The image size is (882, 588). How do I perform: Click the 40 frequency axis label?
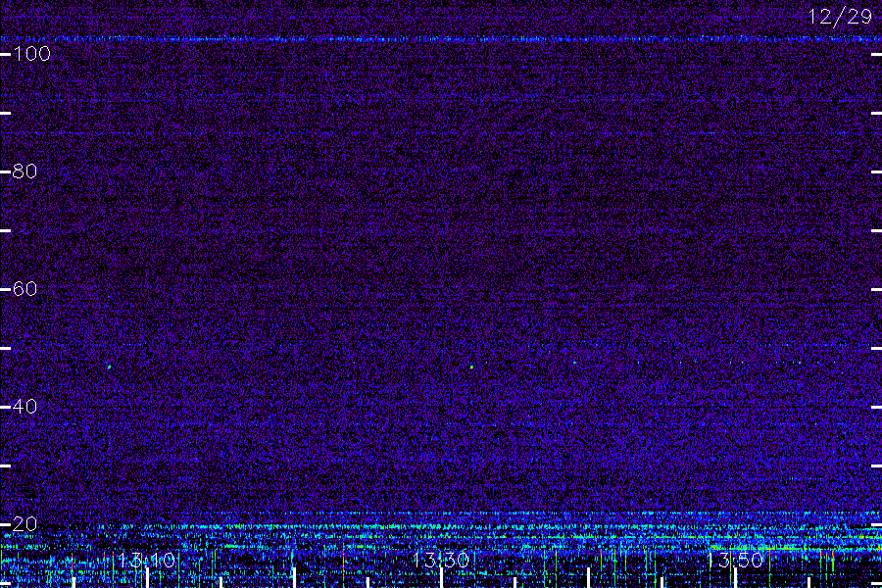[x=24, y=407]
